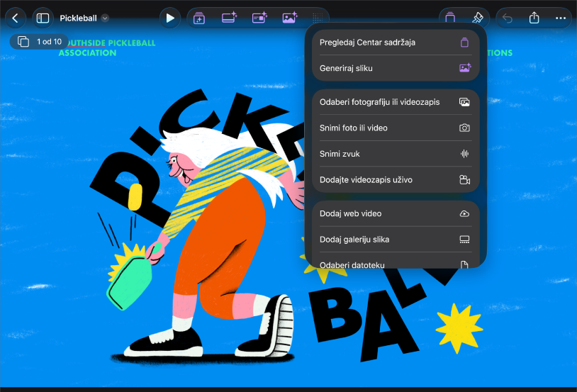Go back using the back arrow

[15, 18]
